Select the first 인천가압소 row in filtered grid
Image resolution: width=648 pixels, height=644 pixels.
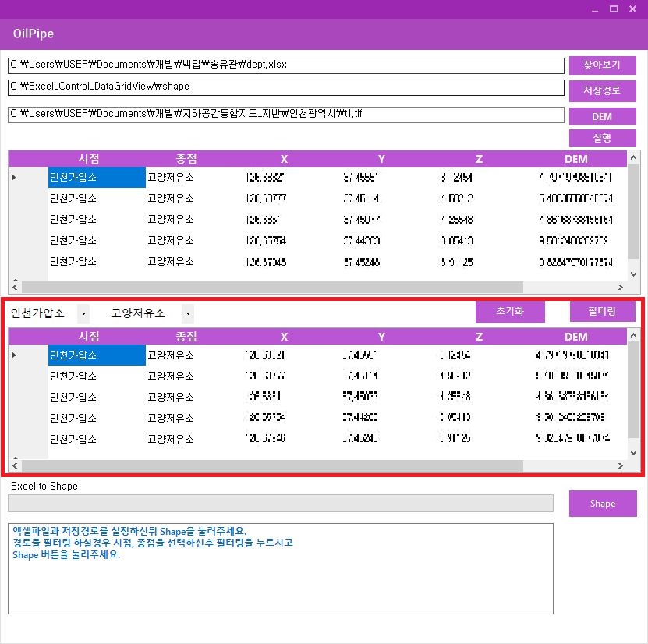click(x=96, y=355)
